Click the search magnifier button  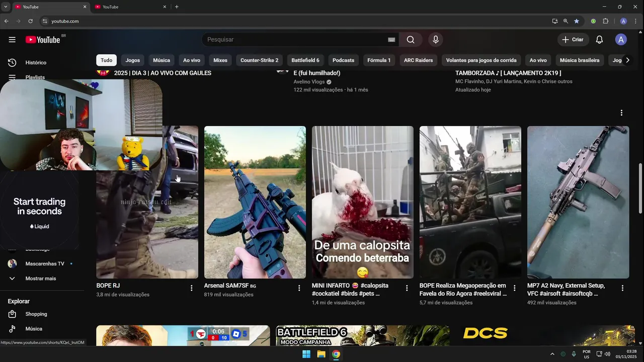(x=411, y=40)
